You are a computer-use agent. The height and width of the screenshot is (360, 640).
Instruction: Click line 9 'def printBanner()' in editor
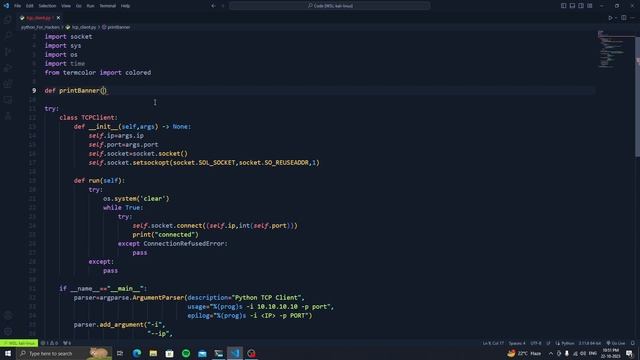click(x=76, y=91)
